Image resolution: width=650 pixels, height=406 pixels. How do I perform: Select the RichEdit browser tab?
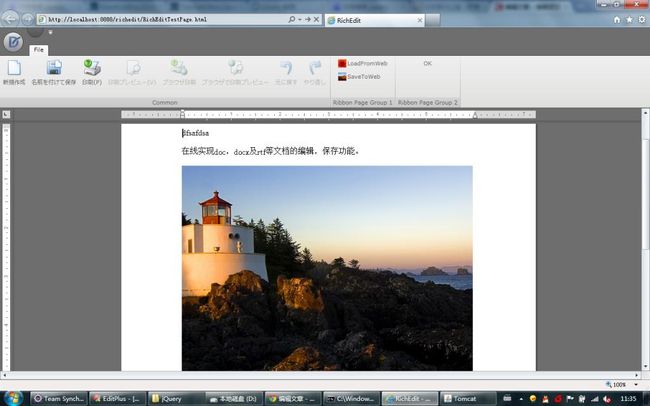click(374, 20)
